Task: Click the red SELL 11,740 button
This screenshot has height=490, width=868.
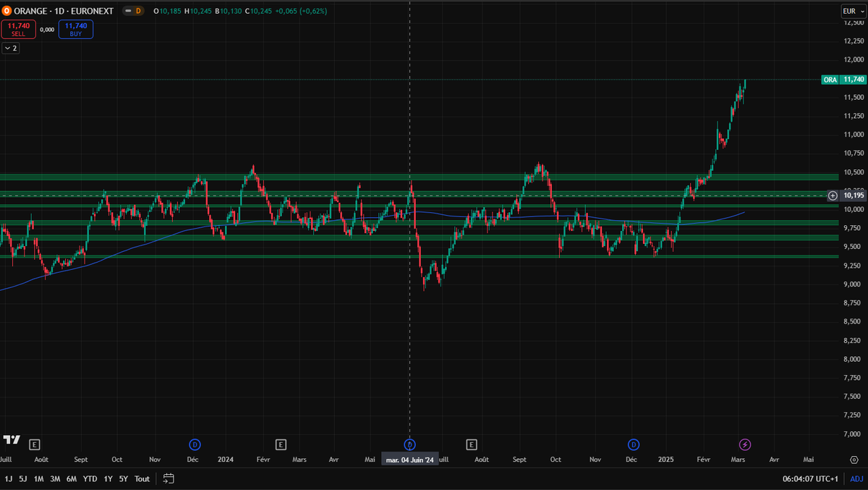Action: point(18,29)
